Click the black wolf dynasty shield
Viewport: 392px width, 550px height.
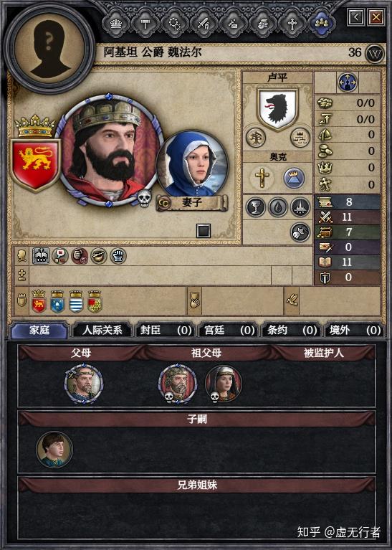(277, 109)
